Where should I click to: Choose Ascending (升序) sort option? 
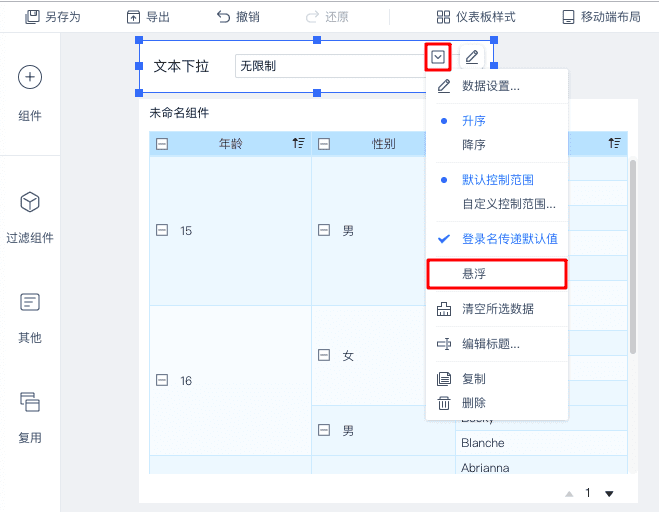497,121
